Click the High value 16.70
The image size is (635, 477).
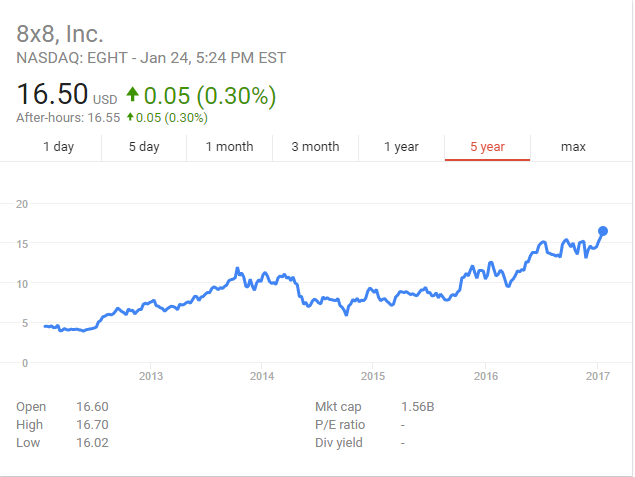click(x=92, y=425)
